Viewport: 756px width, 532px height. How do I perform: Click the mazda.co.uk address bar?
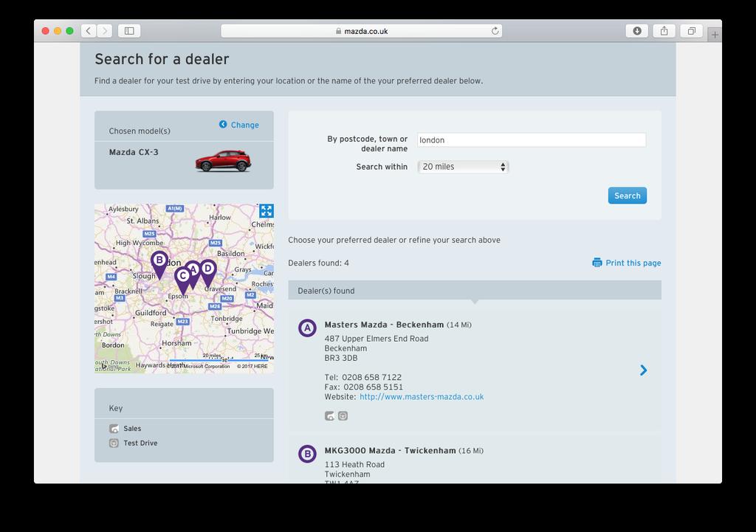[x=362, y=31]
